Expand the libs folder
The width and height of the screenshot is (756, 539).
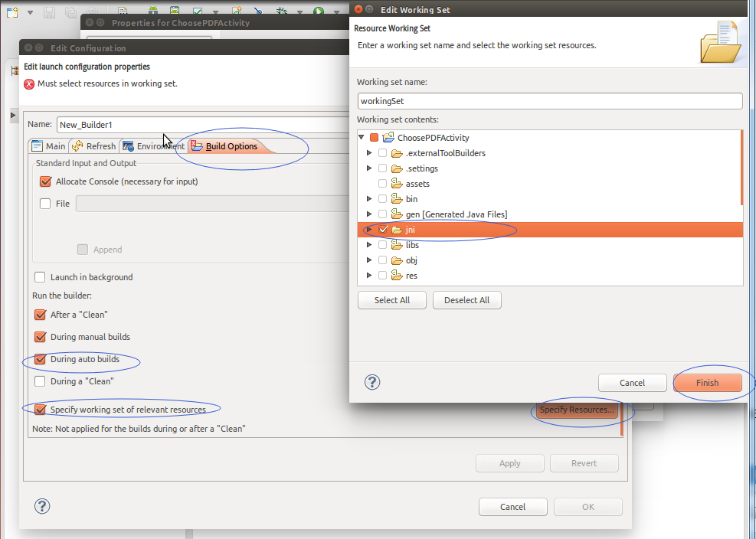(369, 245)
